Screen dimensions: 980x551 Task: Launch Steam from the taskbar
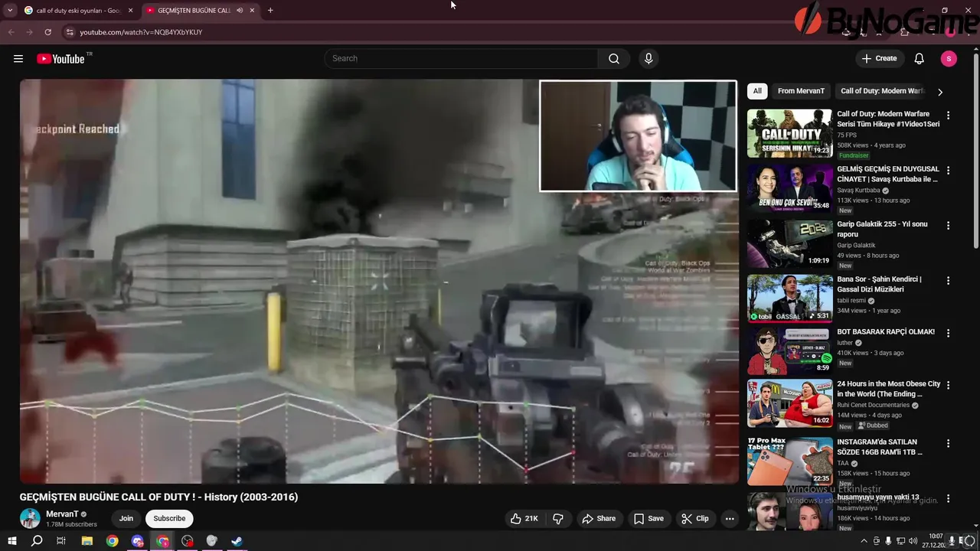click(x=237, y=541)
